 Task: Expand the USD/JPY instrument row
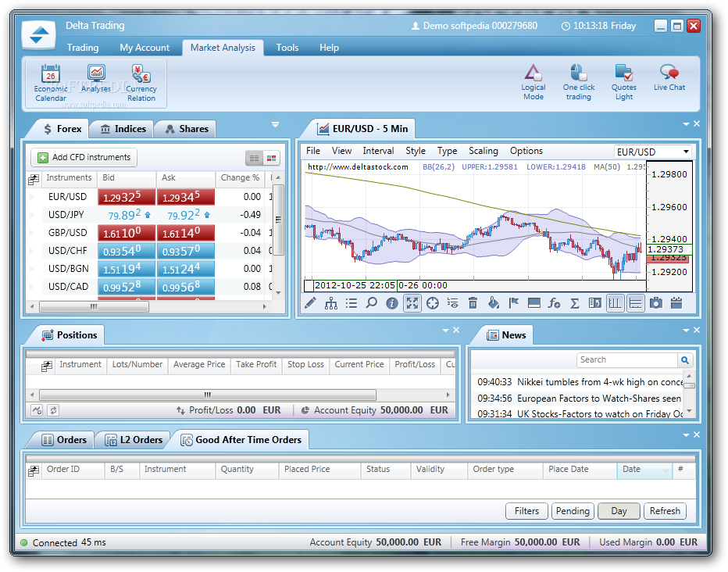coord(32,215)
